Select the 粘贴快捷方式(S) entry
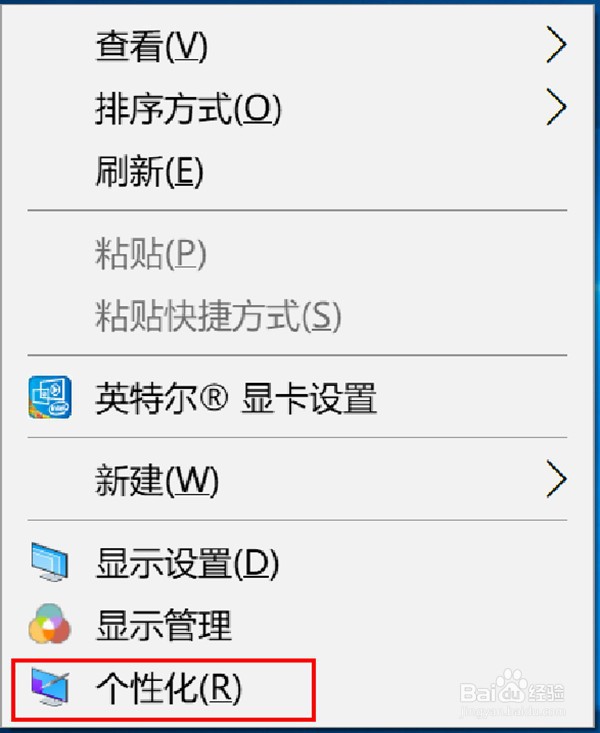 point(297,316)
